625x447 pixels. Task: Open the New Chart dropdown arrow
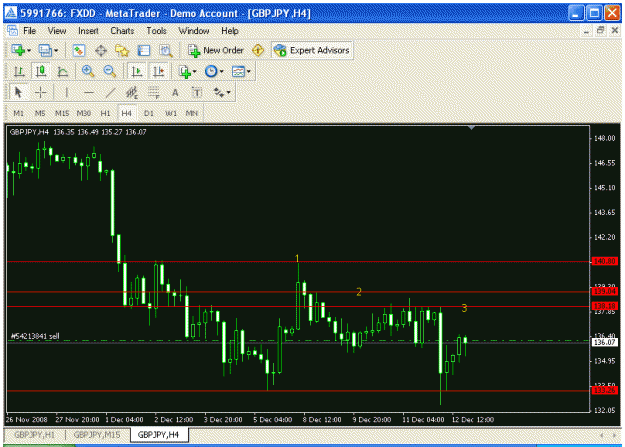click(x=29, y=51)
